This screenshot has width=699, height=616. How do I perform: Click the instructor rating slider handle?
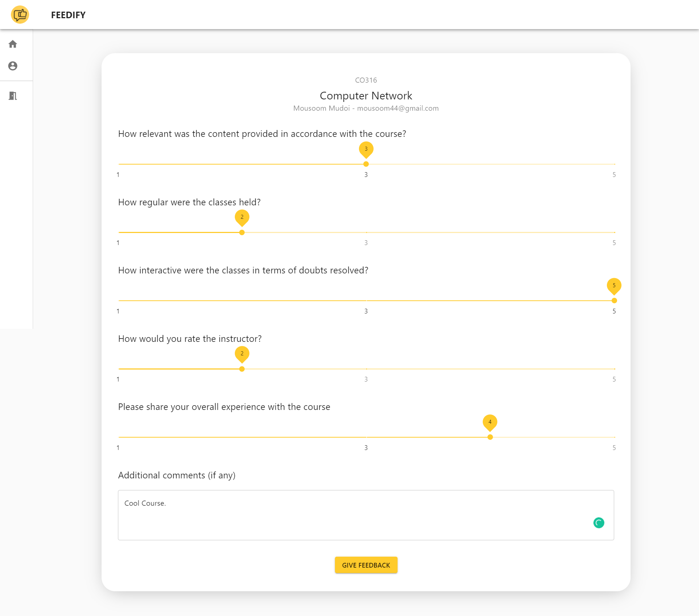(x=242, y=369)
